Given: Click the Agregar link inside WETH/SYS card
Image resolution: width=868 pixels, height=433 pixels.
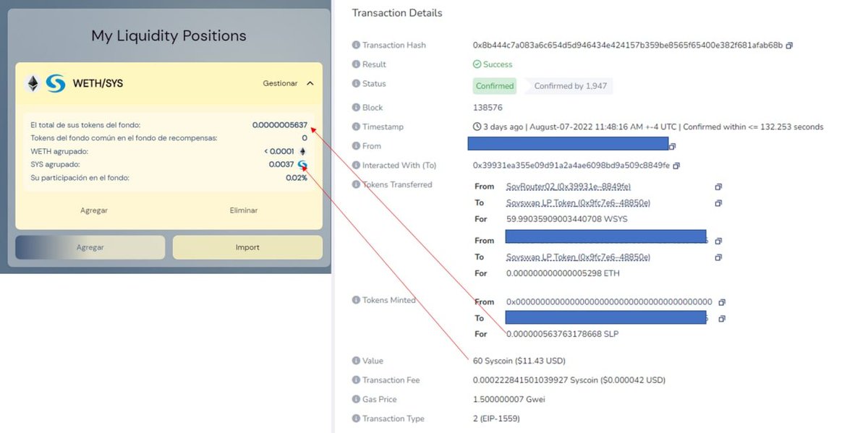Looking at the screenshot, I should (x=94, y=210).
